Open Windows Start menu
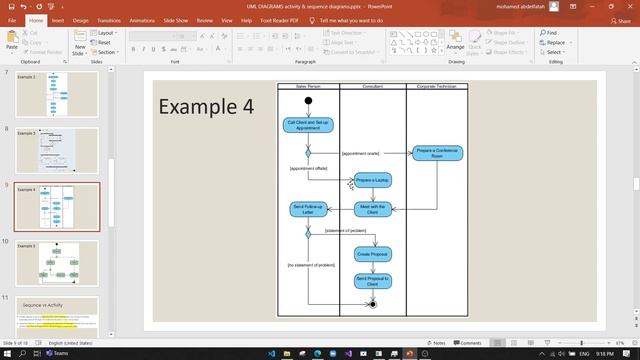 [x=7, y=353]
